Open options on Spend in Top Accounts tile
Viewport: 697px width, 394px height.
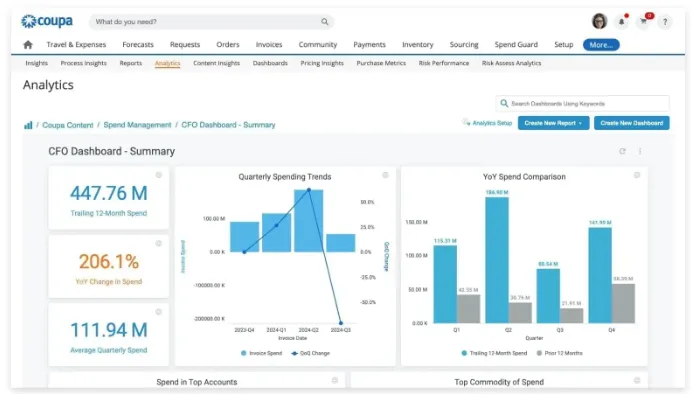tap(335, 380)
